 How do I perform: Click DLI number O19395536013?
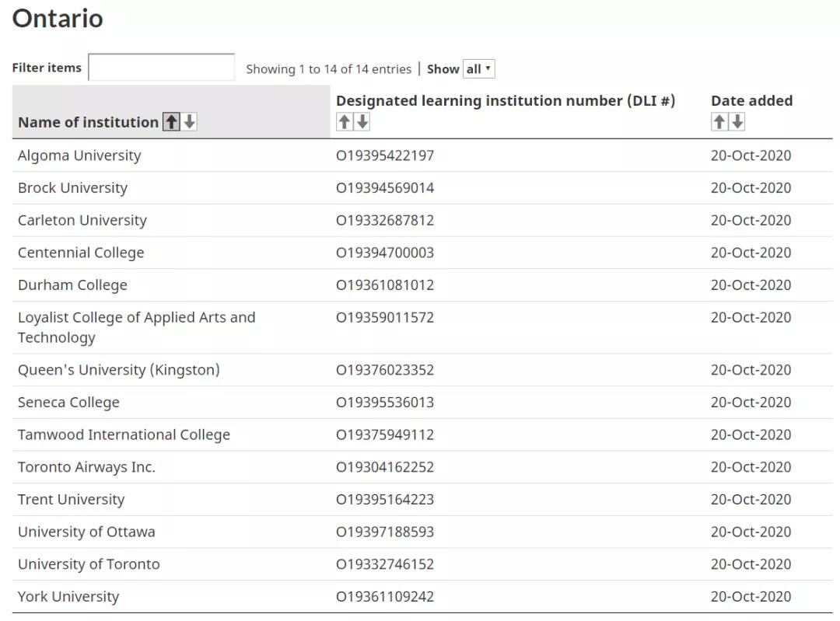[x=385, y=403]
